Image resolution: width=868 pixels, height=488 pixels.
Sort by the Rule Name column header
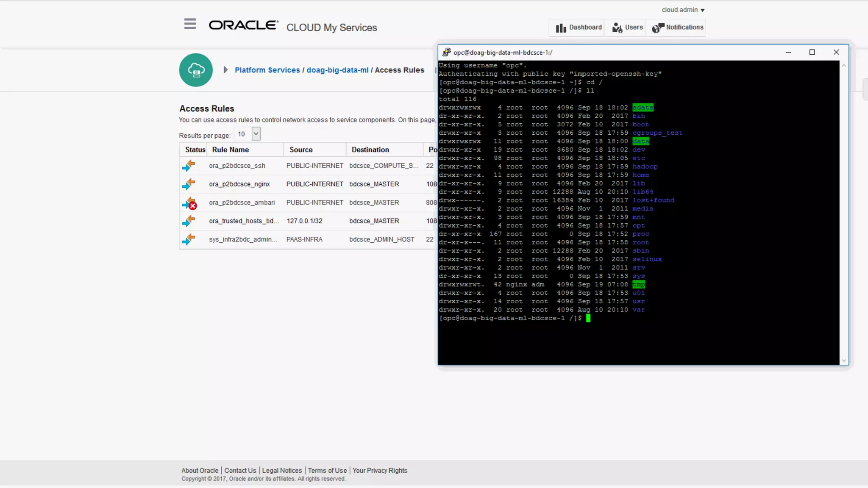[230, 150]
